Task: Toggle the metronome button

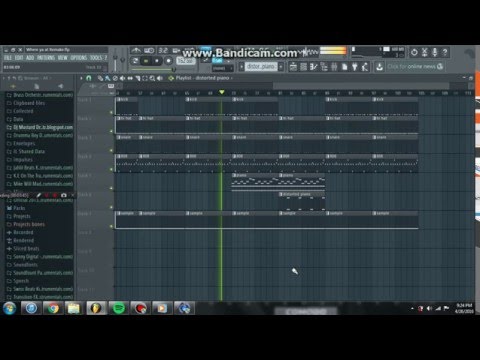Action: tap(136, 50)
